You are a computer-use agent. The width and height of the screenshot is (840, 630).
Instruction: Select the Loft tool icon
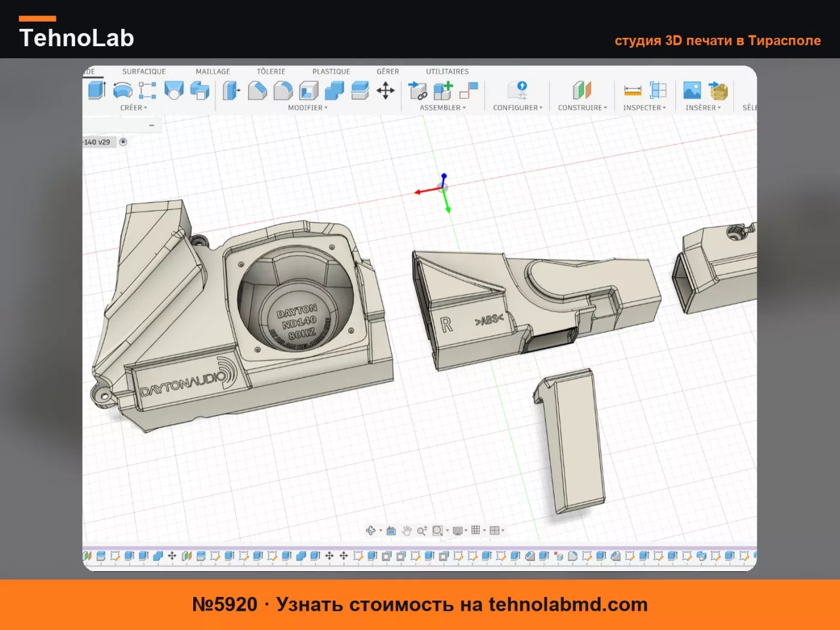[174, 90]
